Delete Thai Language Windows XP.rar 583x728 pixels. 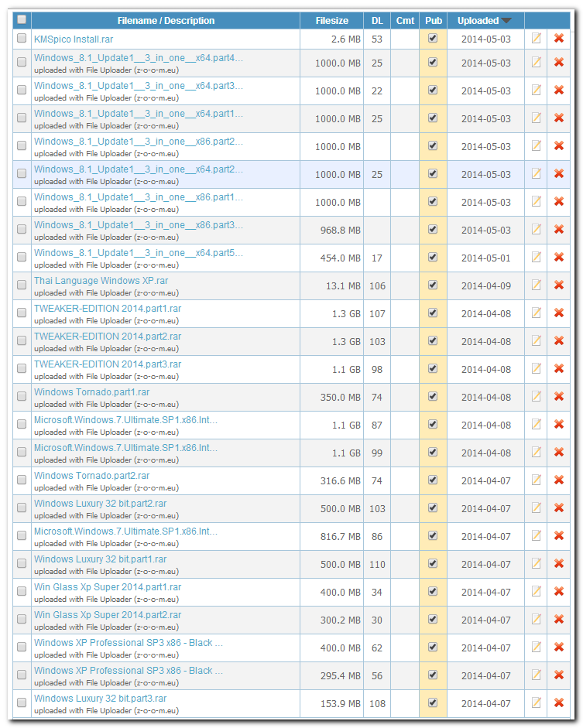click(559, 285)
